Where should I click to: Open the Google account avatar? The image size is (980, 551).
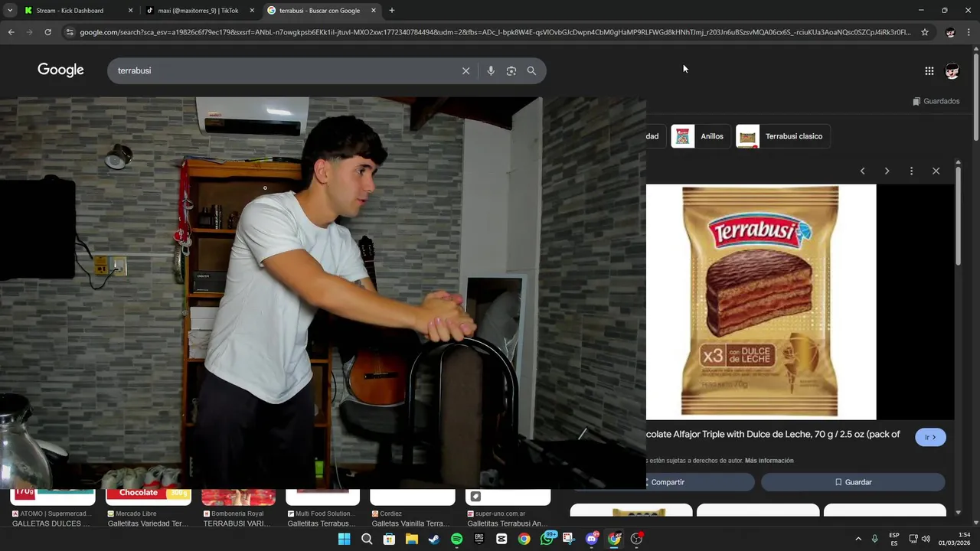point(952,71)
